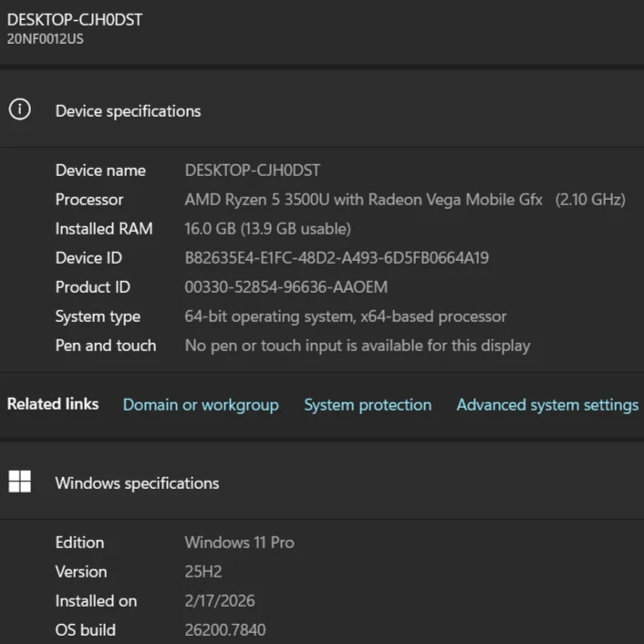Image resolution: width=644 pixels, height=644 pixels.
Task: Click the 64-bit operating system value
Action: point(346,317)
